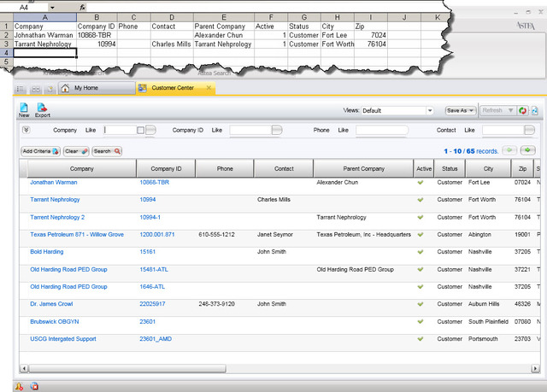Click the horizontal scrollbar thumb
Screen dimensions: 547x392
coord(127,368)
